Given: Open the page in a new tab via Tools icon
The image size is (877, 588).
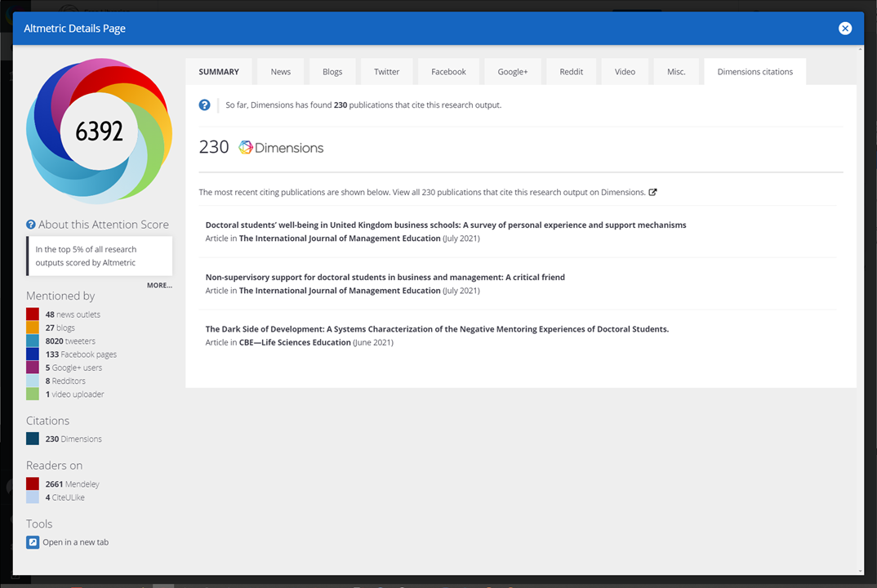Looking at the screenshot, I should [x=31, y=541].
